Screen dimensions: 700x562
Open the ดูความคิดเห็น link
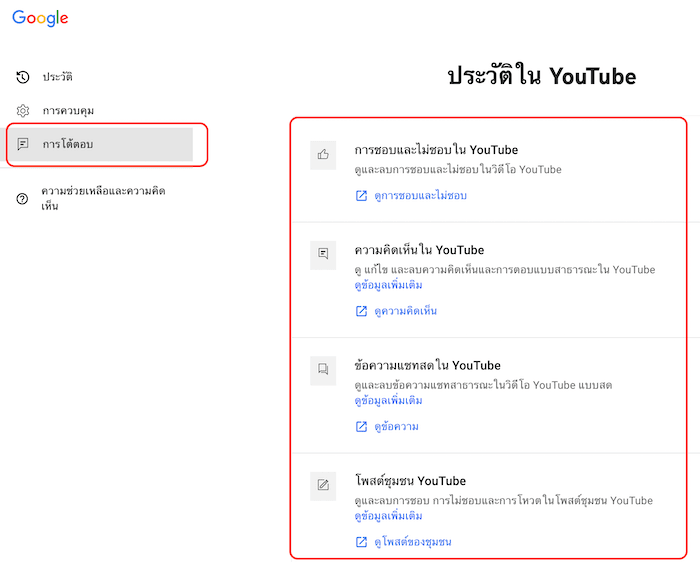[x=405, y=311]
